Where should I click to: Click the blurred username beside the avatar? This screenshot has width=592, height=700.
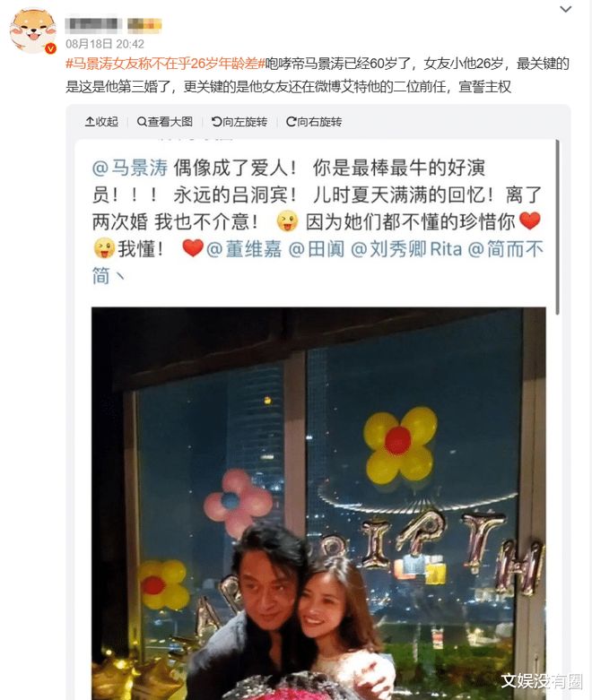94,25
